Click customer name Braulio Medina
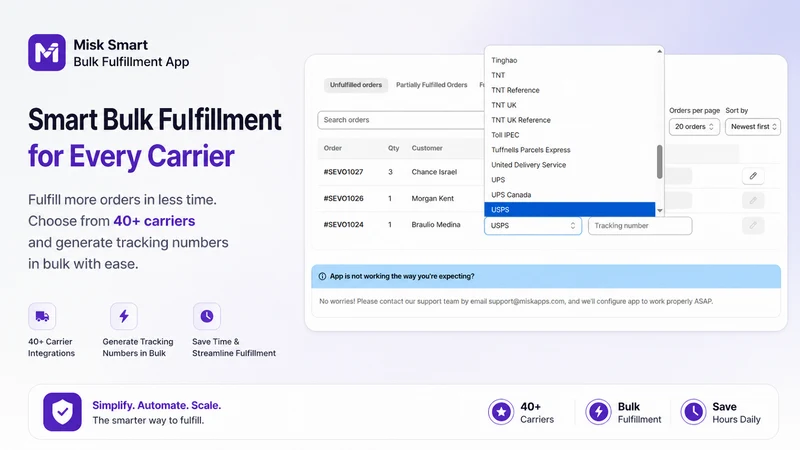Viewport: 800px width, 450px height. pos(436,224)
